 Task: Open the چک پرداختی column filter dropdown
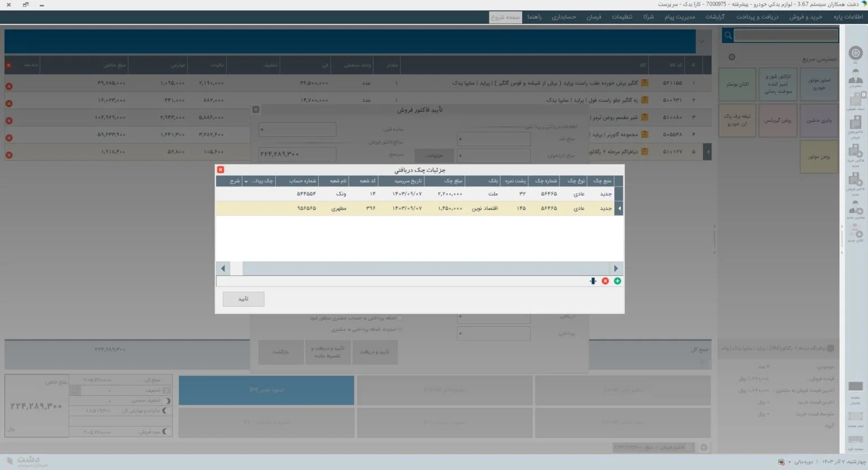(x=246, y=182)
